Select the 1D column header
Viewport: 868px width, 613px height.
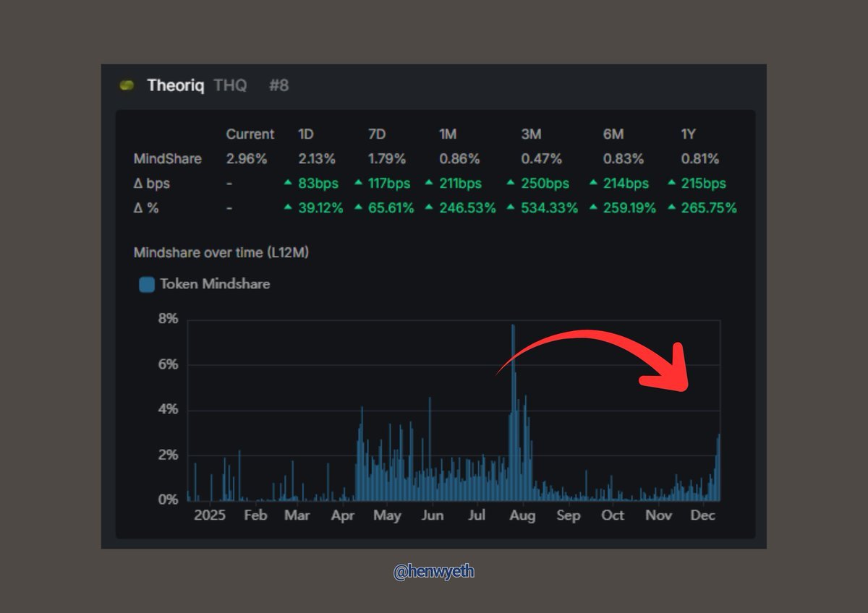point(306,134)
